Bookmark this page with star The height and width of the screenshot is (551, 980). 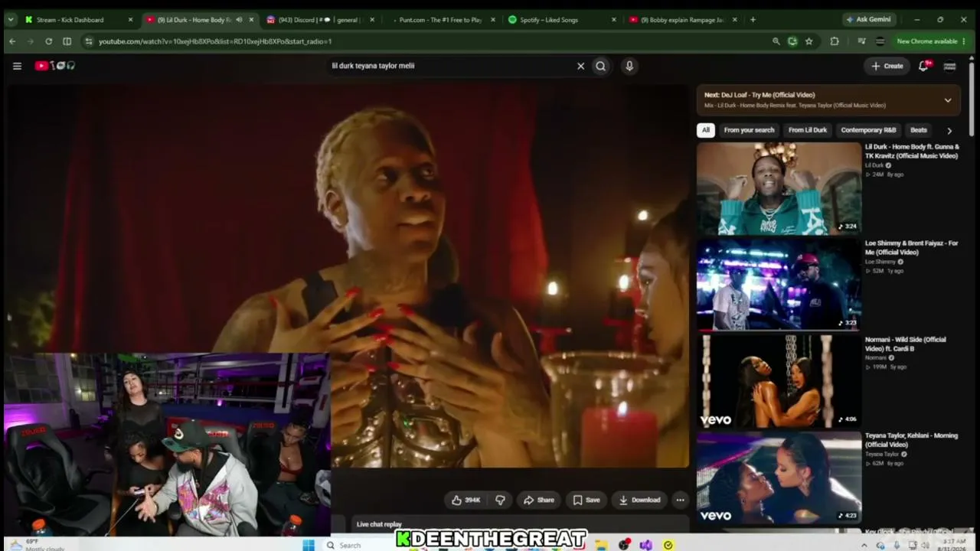(808, 41)
